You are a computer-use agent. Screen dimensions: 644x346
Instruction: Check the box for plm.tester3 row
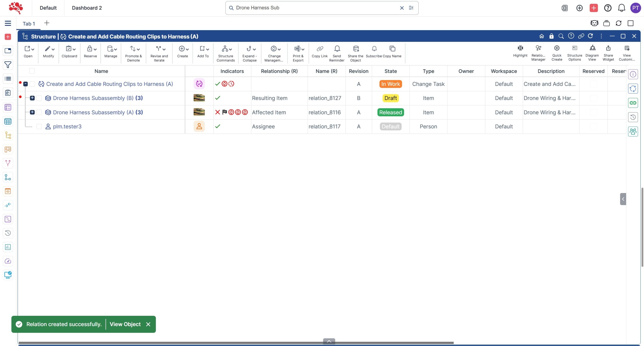click(x=39, y=127)
